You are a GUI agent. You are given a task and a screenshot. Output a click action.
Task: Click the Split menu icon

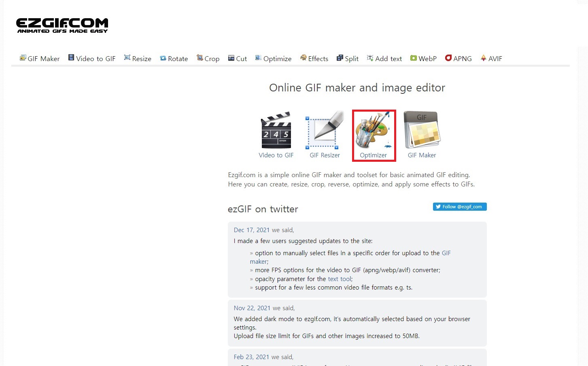[340, 58]
